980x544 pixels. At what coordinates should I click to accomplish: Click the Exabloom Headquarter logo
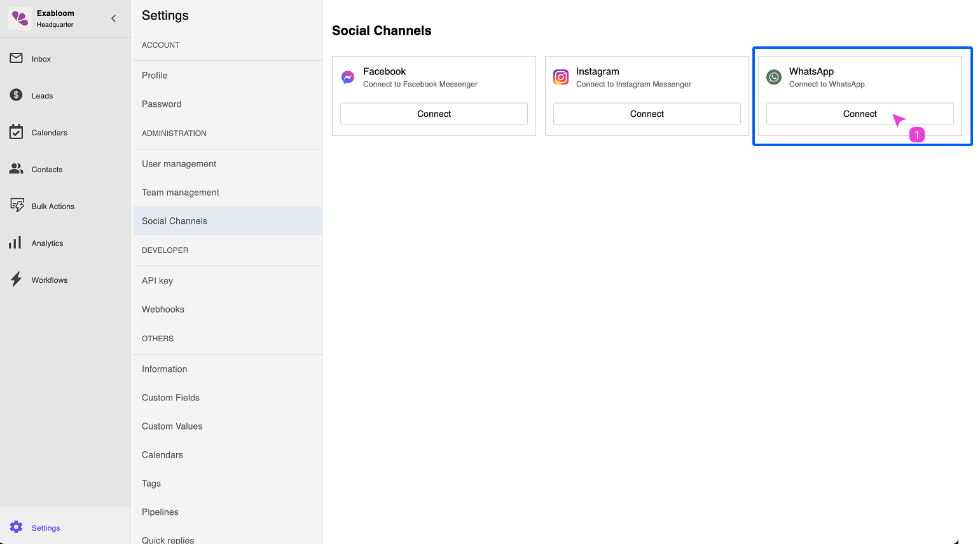pyautogui.click(x=19, y=18)
